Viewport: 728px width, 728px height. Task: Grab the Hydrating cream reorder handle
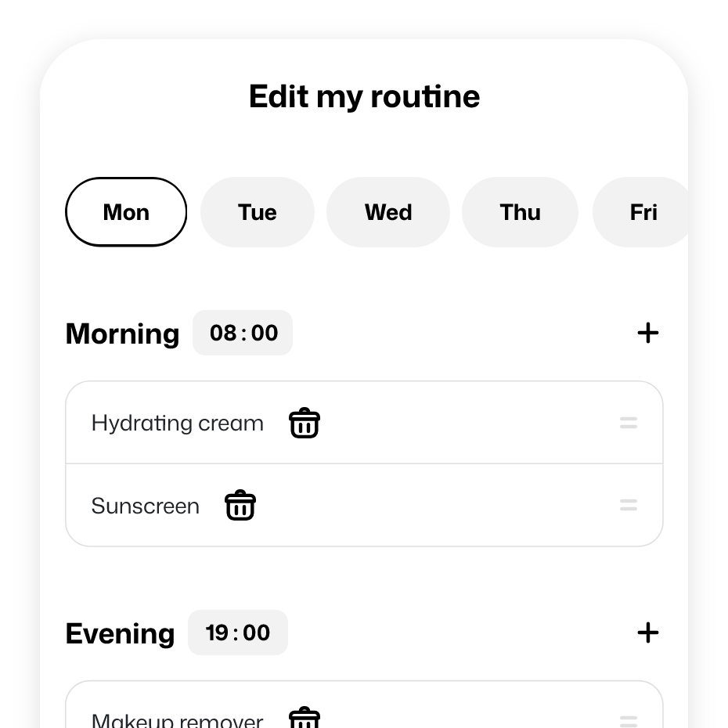pyautogui.click(x=628, y=423)
